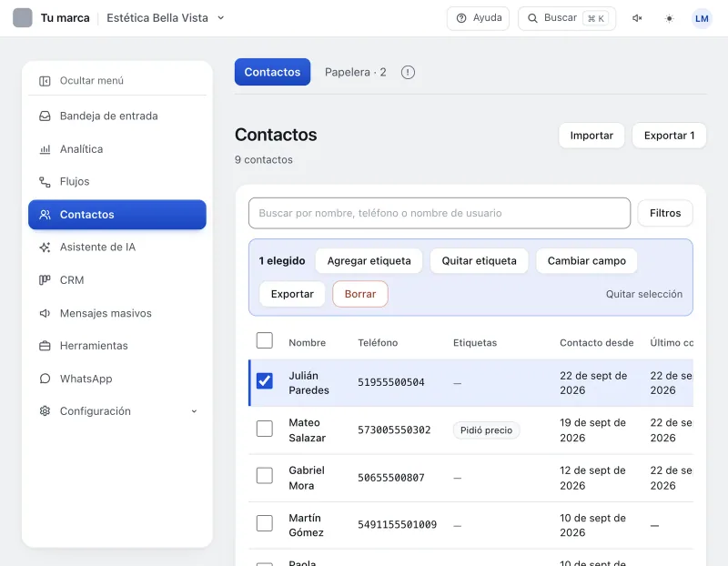Click the Contacto desde column header
728x566 pixels.
tap(596, 343)
